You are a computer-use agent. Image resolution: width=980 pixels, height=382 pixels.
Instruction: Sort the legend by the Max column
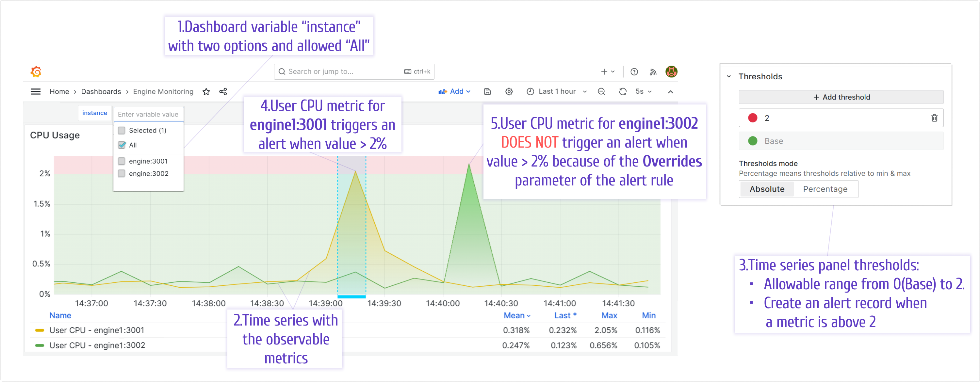pyautogui.click(x=609, y=315)
